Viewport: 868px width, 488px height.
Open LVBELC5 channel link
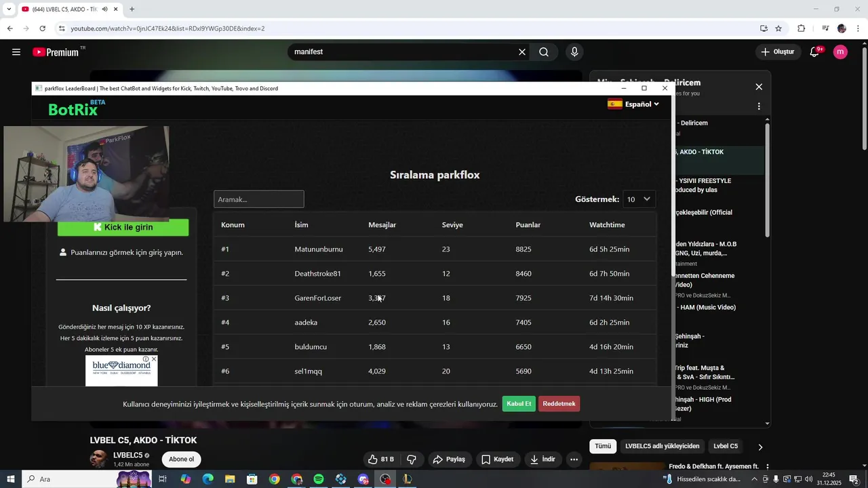pyautogui.click(x=128, y=455)
